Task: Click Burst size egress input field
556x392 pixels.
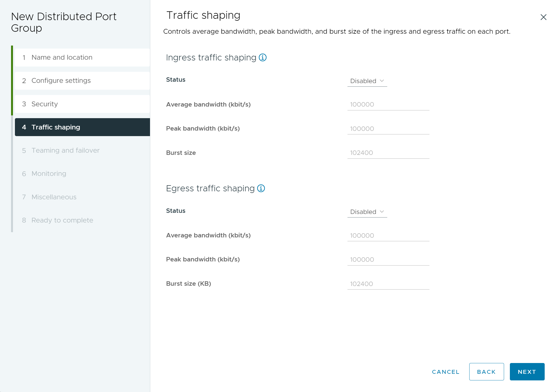Action: 388,284
